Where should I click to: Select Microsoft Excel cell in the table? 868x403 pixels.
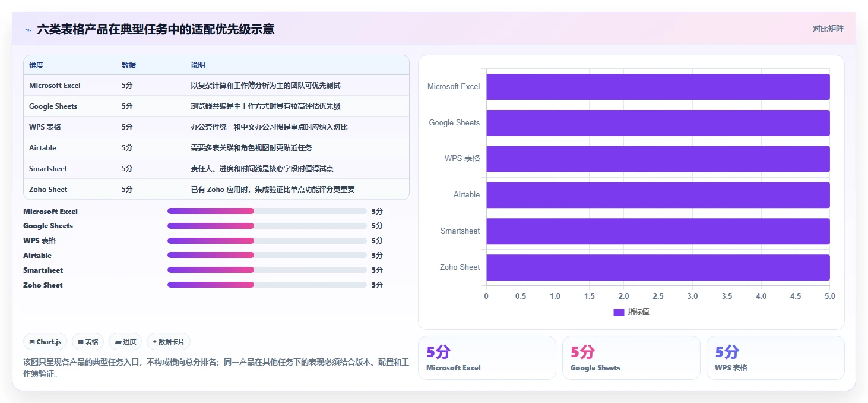[55, 86]
